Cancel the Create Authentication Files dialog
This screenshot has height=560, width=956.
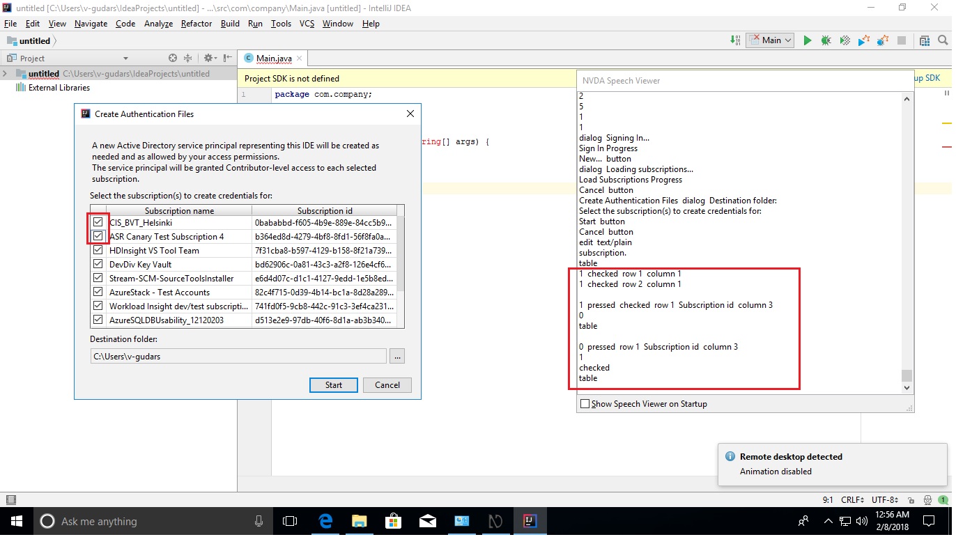387,384
